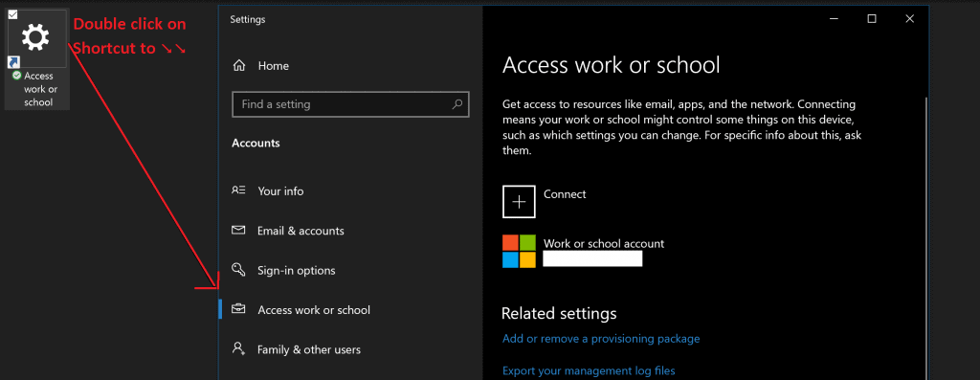Open Add or remove a provisioning package
Screen dimensions: 980x380
[x=601, y=339]
